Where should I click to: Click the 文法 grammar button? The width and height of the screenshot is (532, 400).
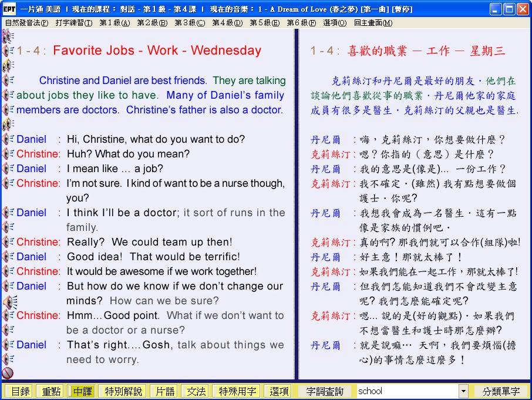coord(196,391)
